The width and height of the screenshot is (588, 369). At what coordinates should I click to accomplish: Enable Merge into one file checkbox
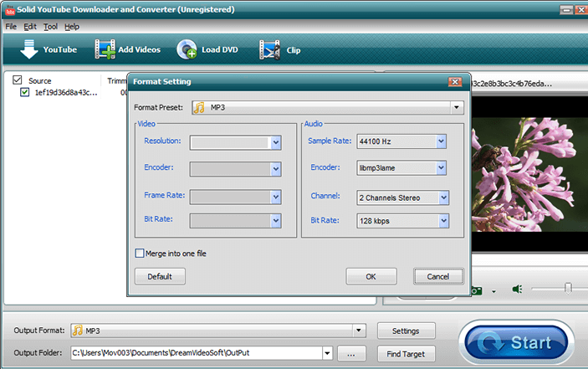pos(140,254)
